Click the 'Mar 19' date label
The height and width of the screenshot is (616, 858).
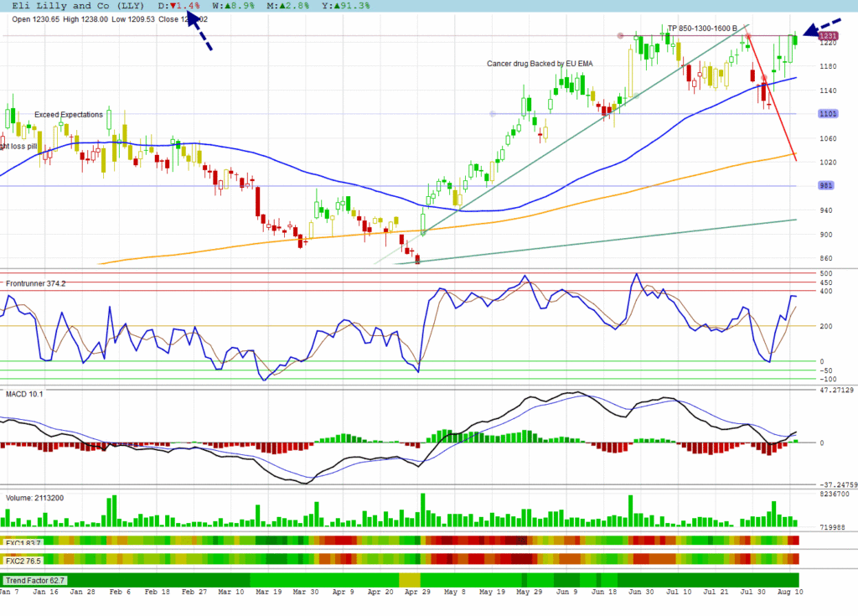point(269,592)
